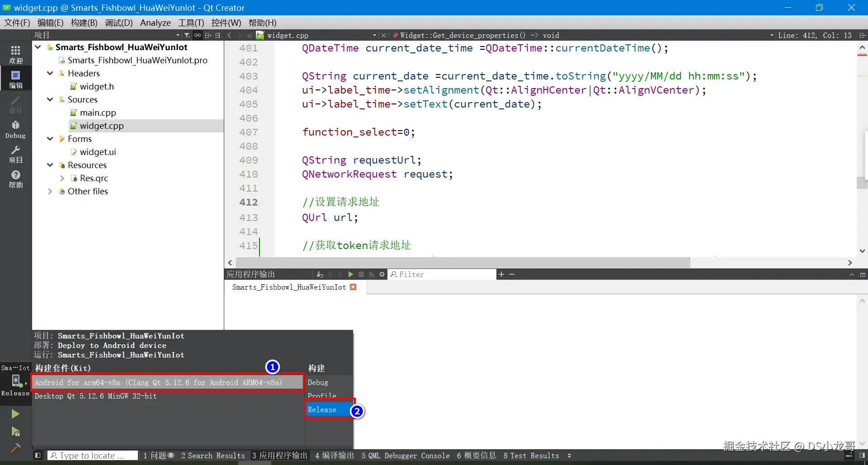Click the editor horizontal scrollbar
Image resolution: width=868 pixels, height=465 pixels.
click(463, 263)
